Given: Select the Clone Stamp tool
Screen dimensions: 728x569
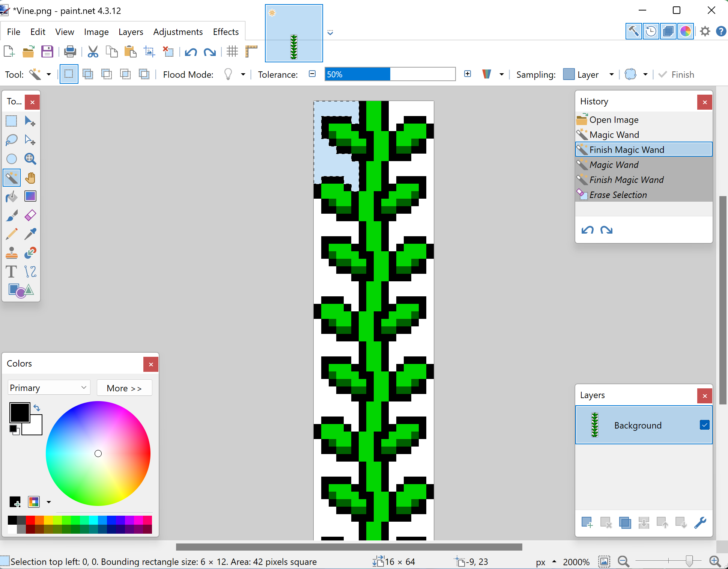Looking at the screenshot, I should [12, 253].
